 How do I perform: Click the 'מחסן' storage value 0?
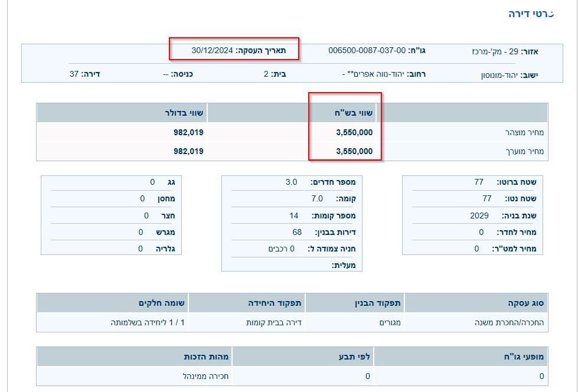(x=142, y=198)
